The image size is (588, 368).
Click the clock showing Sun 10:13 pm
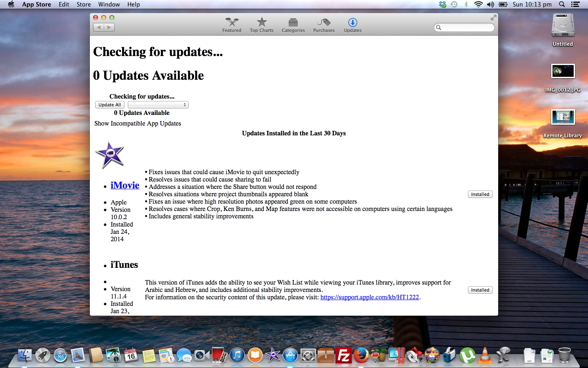(532, 4)
